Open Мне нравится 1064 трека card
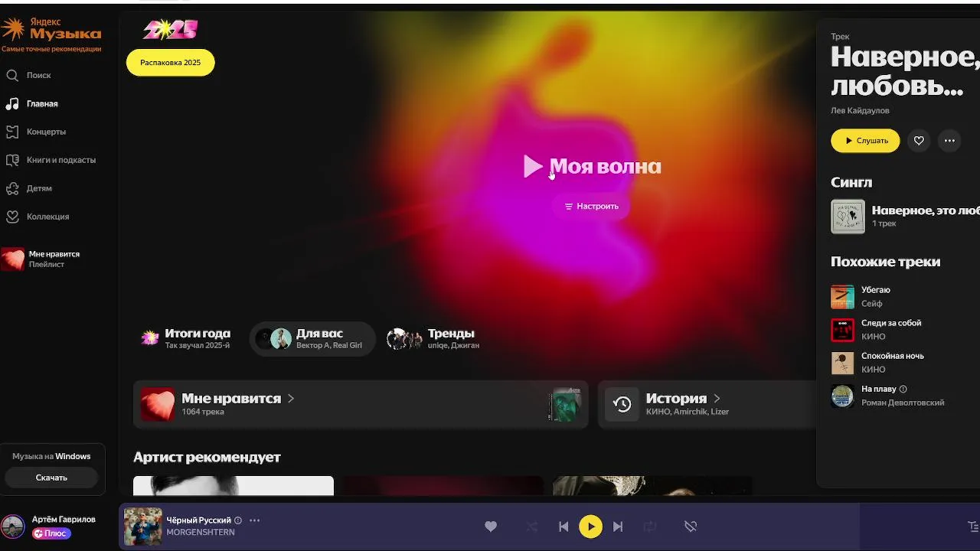 [361, 404]
